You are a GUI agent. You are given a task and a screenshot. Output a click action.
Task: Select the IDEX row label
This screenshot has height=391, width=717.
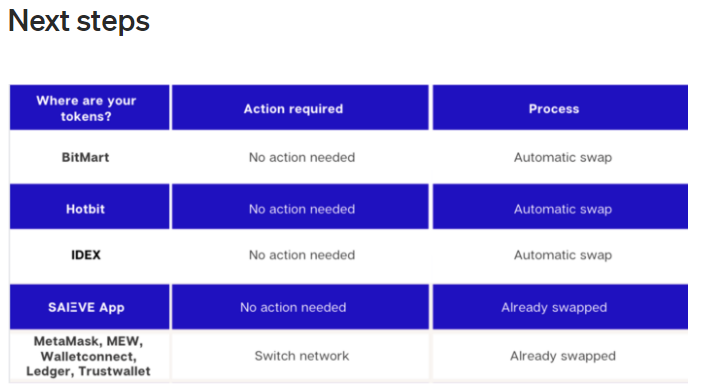pos(86,255)
